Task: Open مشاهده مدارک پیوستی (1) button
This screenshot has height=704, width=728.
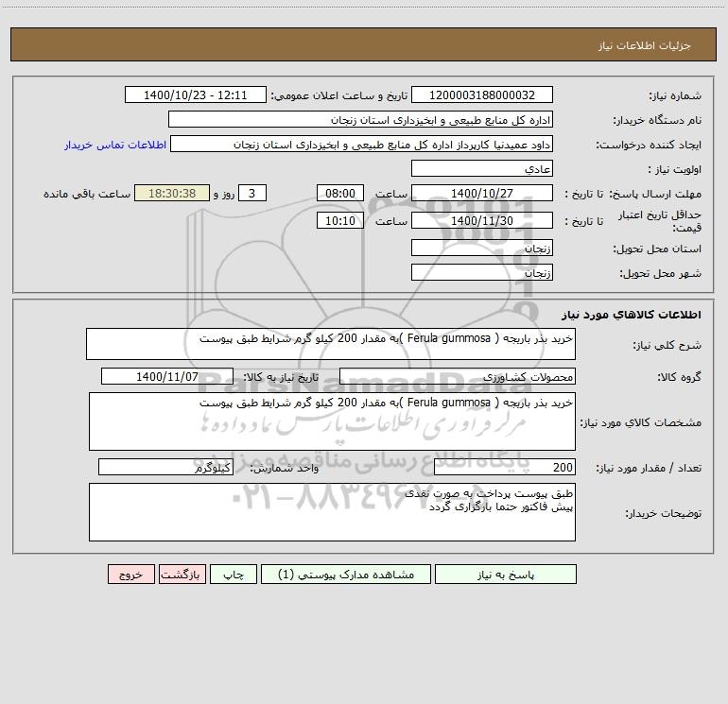Action: click(346, 574)
